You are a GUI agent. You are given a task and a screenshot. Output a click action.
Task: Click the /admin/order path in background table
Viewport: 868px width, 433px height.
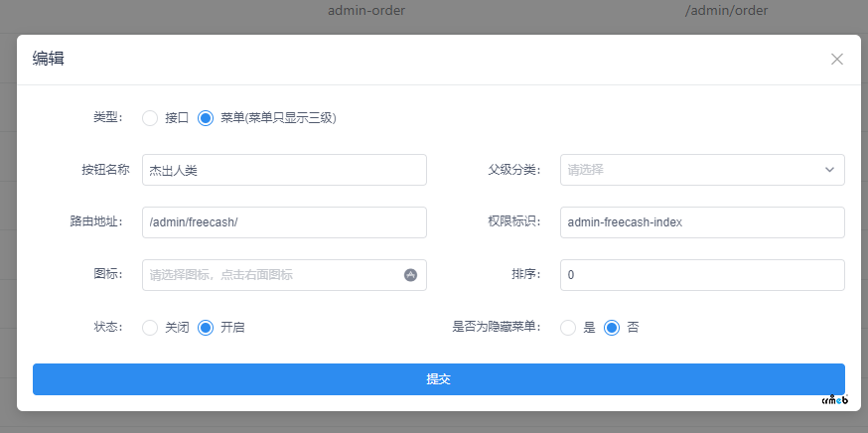tap(726, 11)
